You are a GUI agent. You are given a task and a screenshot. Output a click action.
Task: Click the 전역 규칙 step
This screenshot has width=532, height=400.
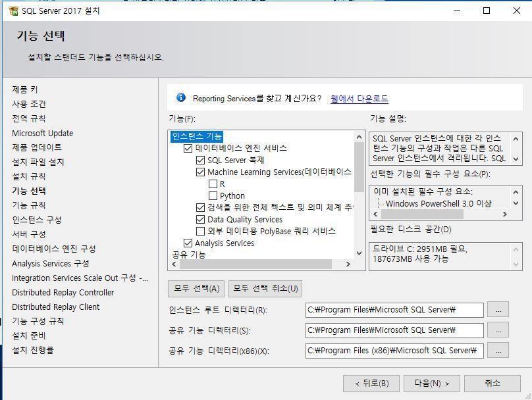(29, 118)
